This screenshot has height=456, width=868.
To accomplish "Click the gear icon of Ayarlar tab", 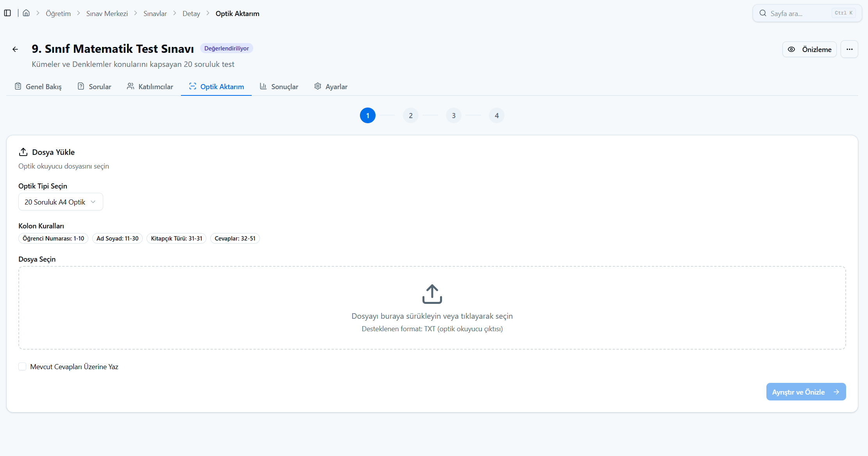I will pyautogui.click(x=318, y=86).
